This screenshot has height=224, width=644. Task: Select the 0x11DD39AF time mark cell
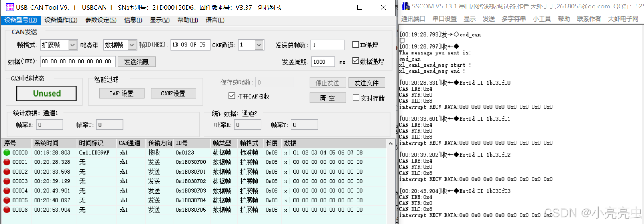(x=94, y=153)
